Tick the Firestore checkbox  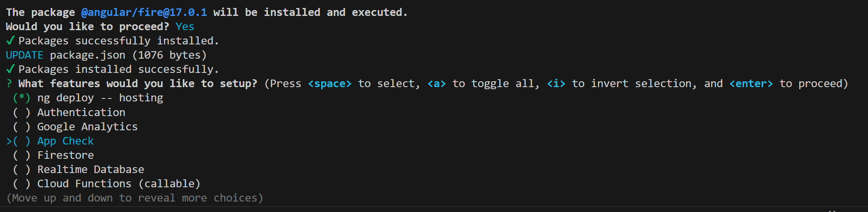click(22, 155)
